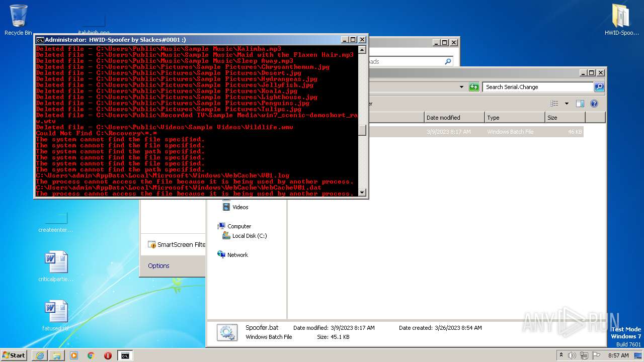644x362 pixels.
Task: Click the console scrollbar up arrow
Action: point(362,49)
